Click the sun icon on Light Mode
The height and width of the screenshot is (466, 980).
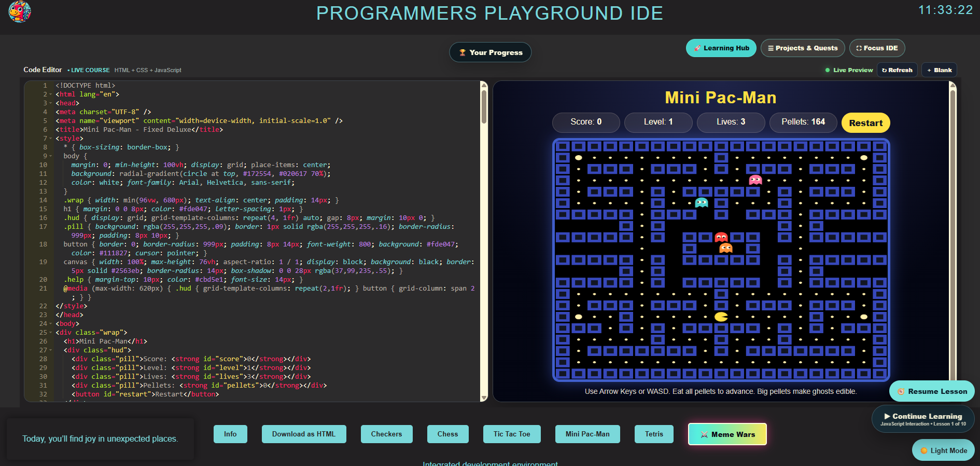(924, 450)
